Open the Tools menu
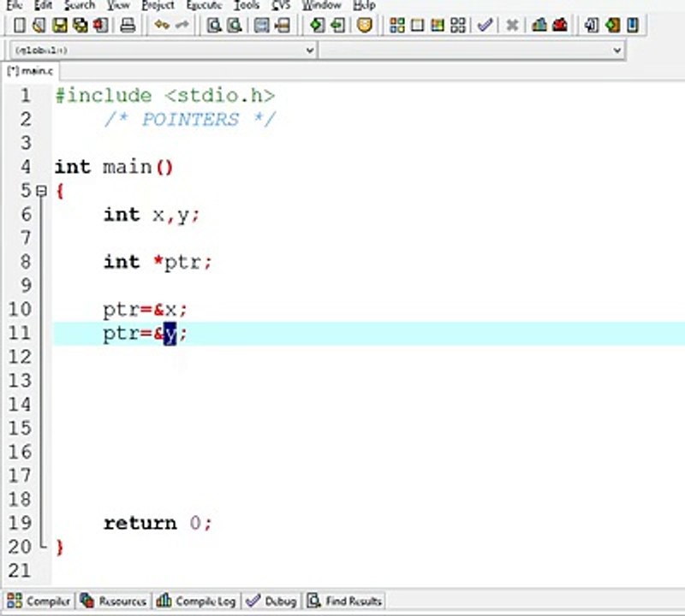This screenshot has height=616, width=685. pos(247,5)
